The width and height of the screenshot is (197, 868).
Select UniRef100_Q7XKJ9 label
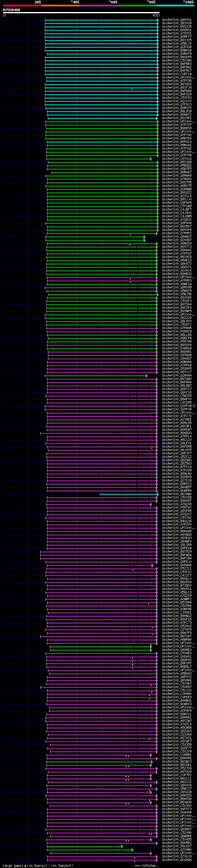point(176,856)
